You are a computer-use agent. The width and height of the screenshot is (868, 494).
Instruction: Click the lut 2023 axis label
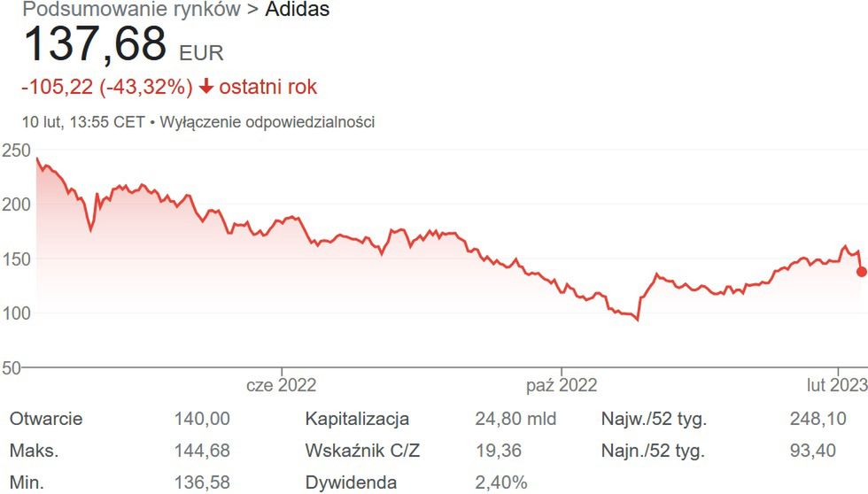pyautogui.click(x=836, y=385)
